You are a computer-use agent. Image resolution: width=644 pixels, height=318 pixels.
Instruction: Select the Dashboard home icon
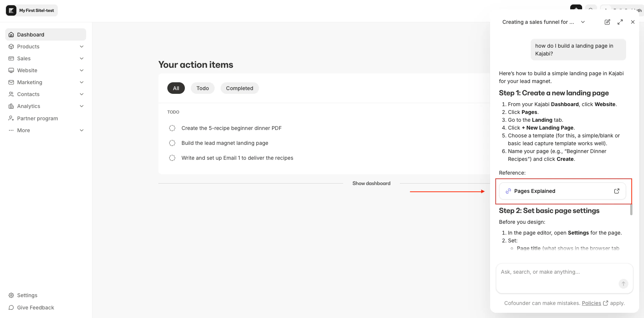(11, 34)
